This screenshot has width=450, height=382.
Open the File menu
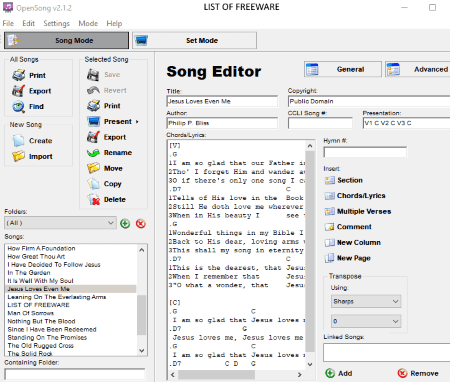(8, 23)
